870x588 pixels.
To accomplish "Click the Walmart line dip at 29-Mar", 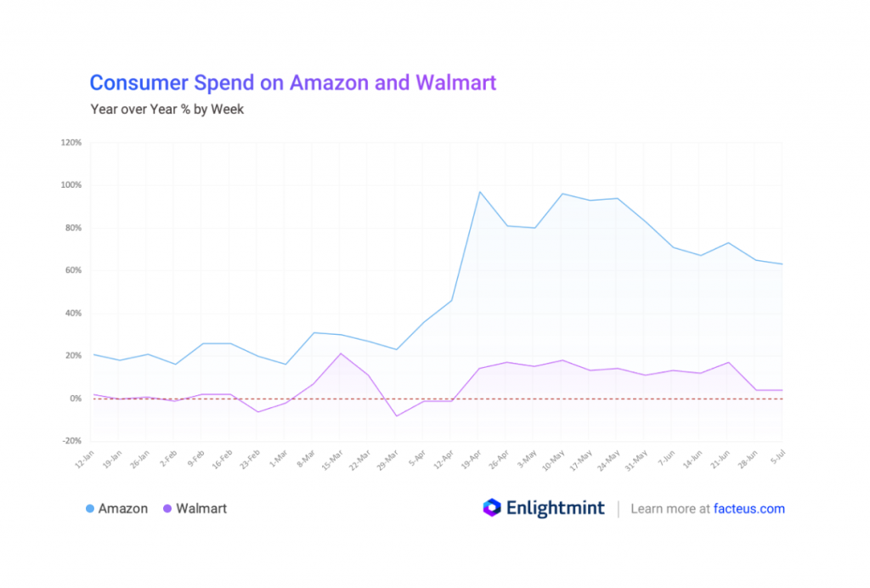I will coord(396,416).
